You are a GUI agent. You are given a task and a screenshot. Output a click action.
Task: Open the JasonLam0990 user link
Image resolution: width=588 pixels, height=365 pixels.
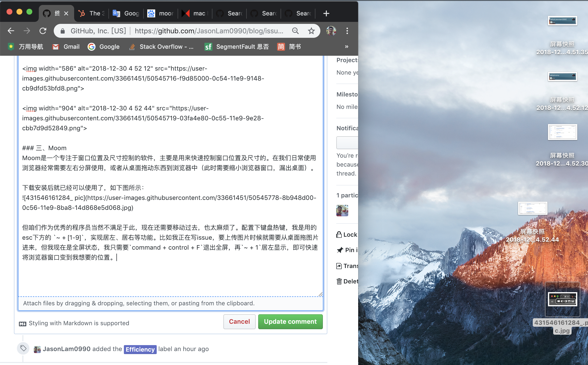(66, 349)
